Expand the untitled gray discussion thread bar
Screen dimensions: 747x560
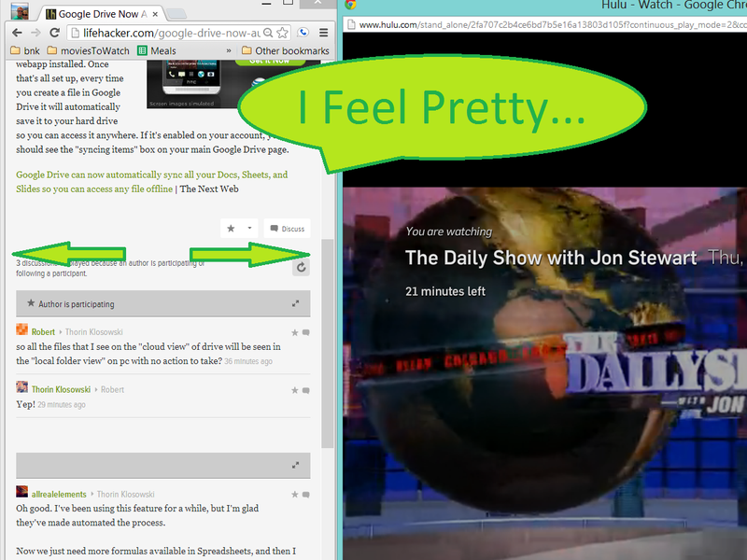[x=296, y=465]
